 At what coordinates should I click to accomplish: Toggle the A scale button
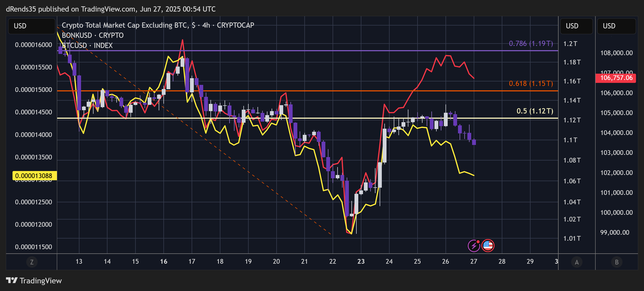tap(577, 262)
